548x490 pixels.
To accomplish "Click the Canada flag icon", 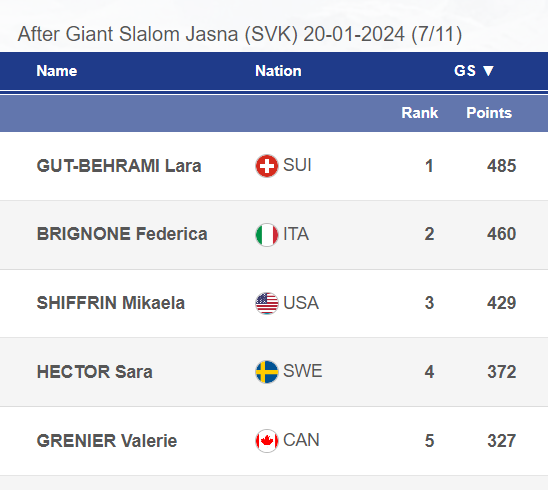I will tap(267, 441).
